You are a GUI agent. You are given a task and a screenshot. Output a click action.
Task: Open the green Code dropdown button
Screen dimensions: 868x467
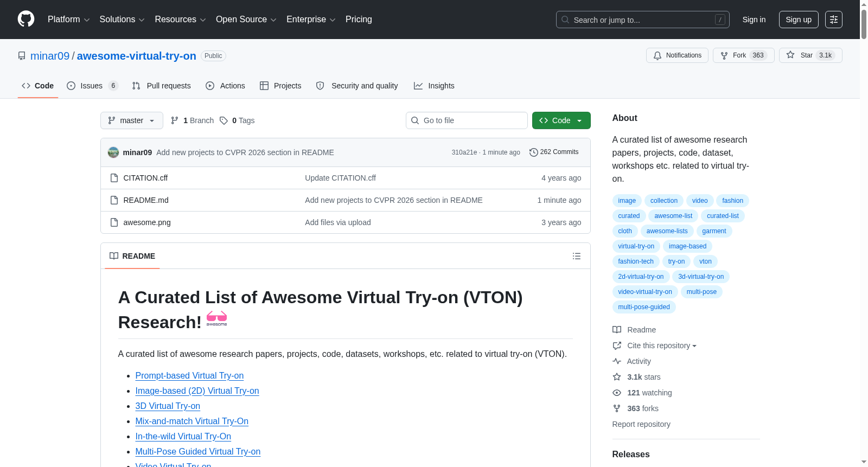click(561, 120)
